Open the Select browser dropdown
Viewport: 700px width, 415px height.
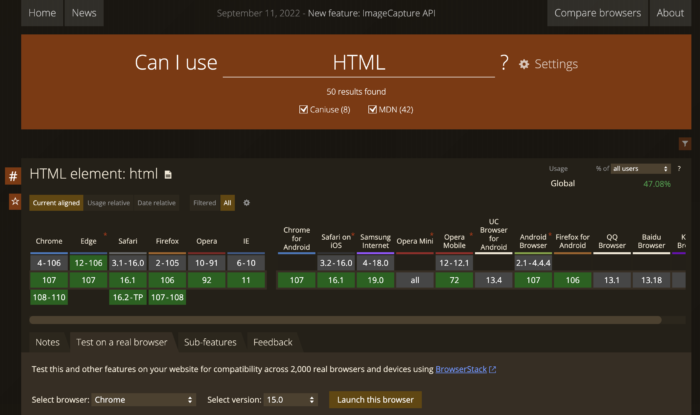tap(144, 400)
